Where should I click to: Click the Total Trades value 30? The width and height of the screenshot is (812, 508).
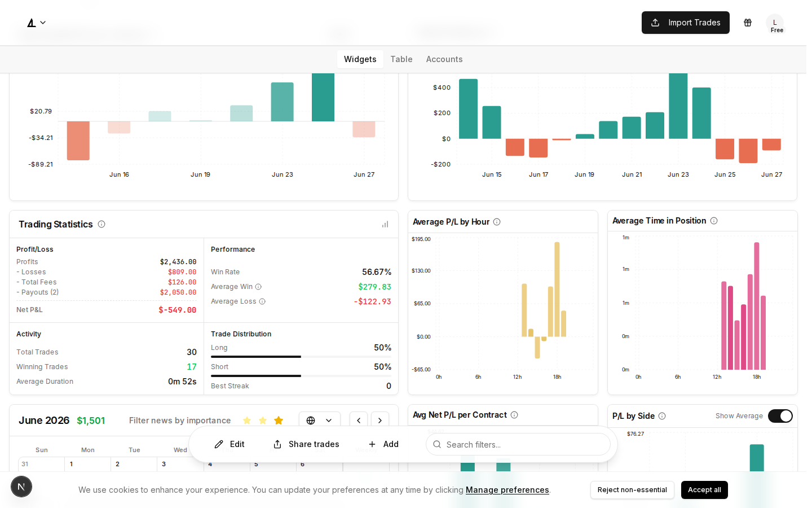point(192,352)
